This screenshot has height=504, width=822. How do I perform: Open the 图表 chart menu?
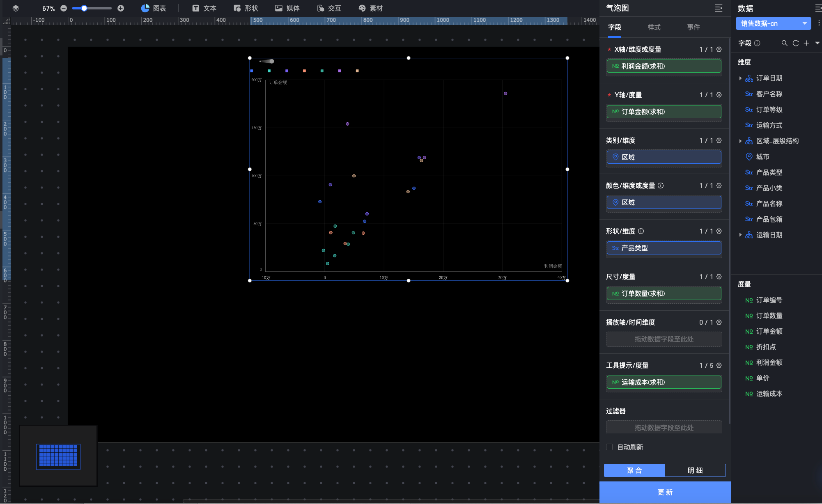(154, 8)
